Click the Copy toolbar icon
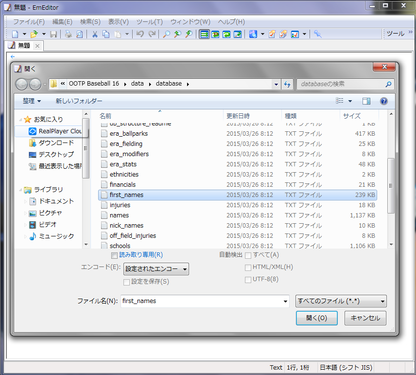416x375 pixels. tap(106, 34)
